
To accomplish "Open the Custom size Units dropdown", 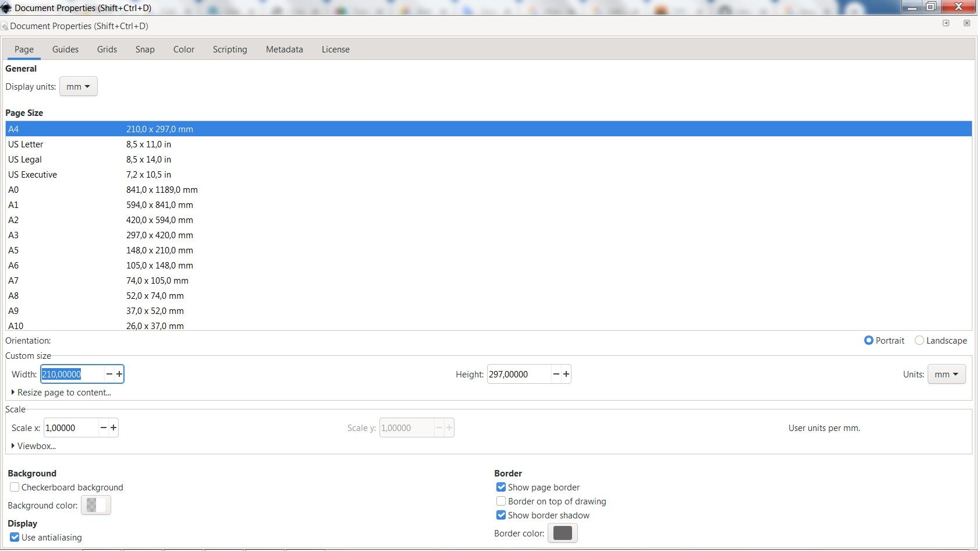I will coord(946,374).
